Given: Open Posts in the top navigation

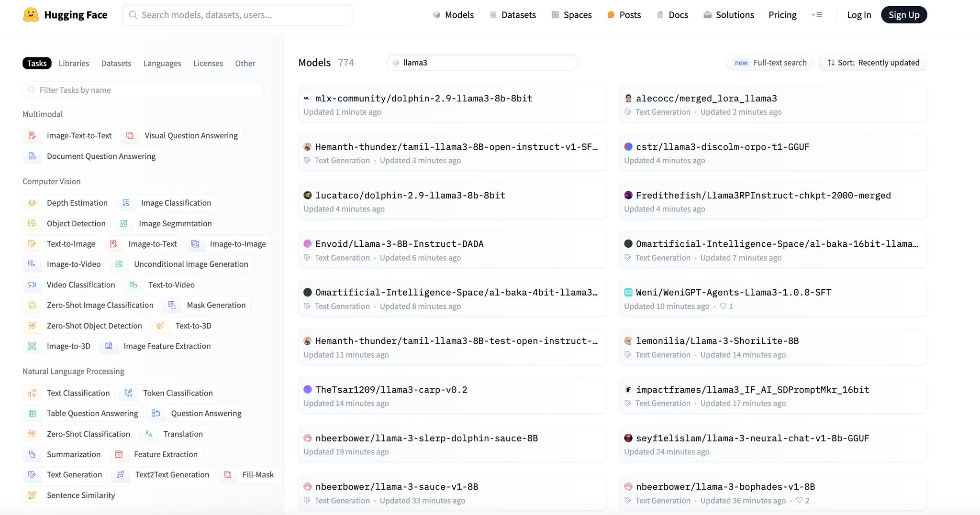Looking at the screenshot, I should (x=624, y=15).
